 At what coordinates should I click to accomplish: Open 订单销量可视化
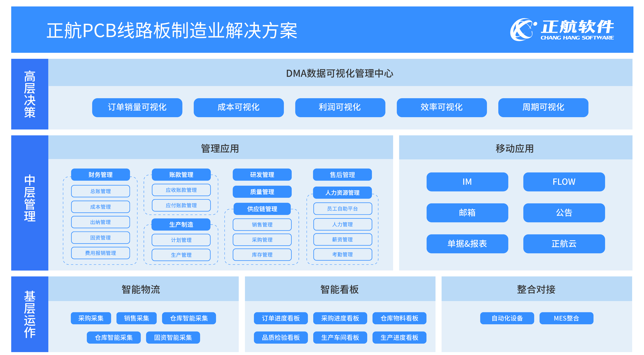coord(137,107)
